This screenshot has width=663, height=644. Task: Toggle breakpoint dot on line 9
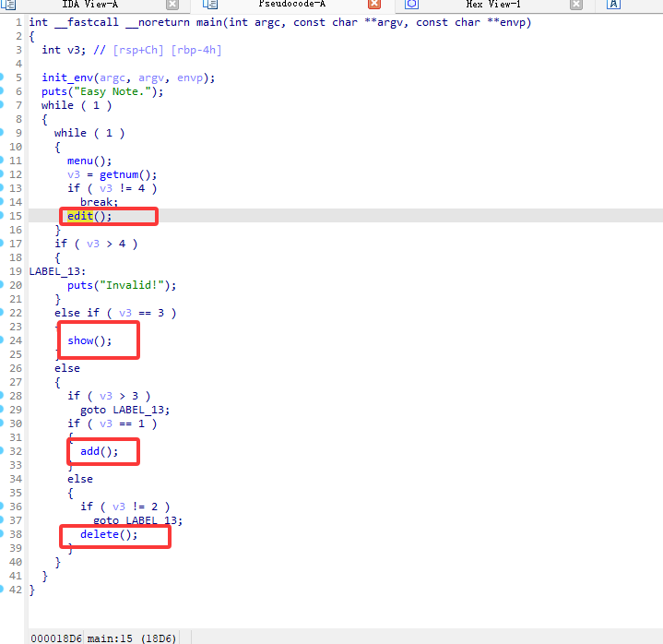2,133
